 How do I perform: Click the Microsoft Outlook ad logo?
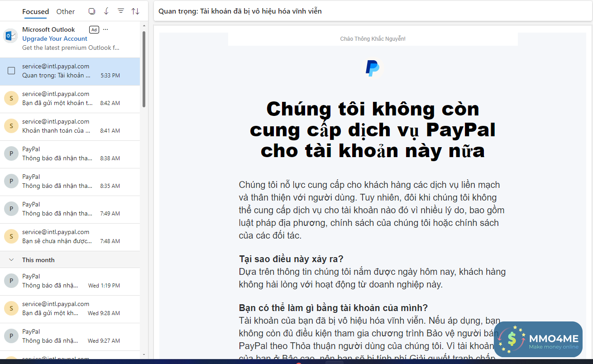[x=10, y=36]
